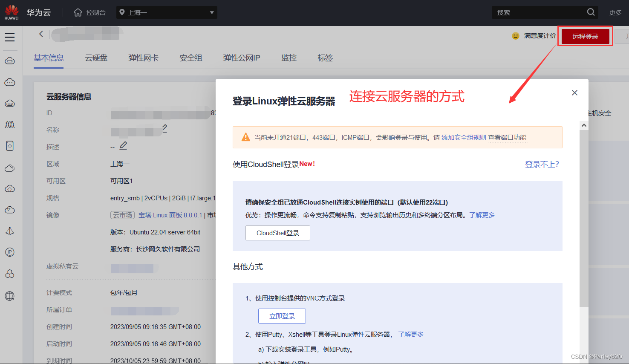This screenshot has width=629, height=364.
Task: Open the sidebar storage device icon
Action: 10,146
